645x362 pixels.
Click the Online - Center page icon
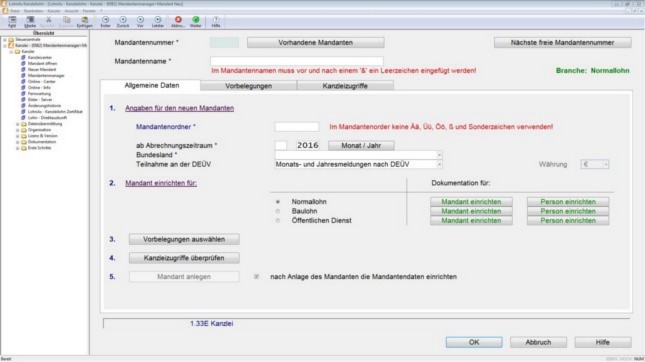(x=23, y=81)
